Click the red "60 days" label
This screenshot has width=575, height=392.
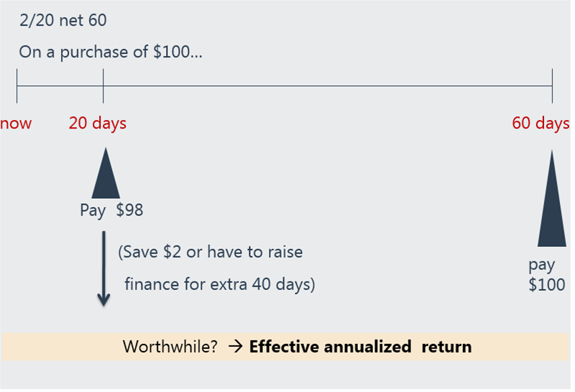540,123
